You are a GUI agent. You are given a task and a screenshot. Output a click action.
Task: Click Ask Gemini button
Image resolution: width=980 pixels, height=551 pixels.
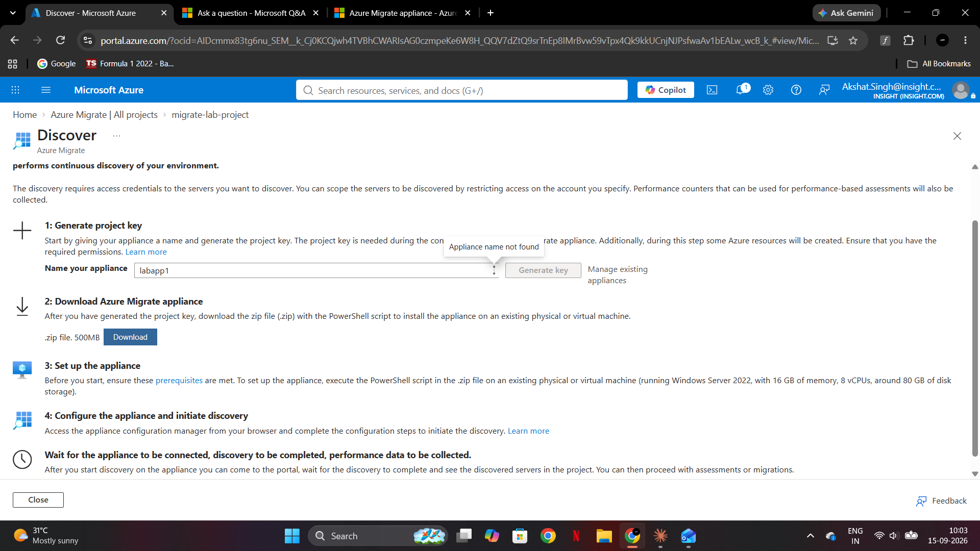point(846,13)
